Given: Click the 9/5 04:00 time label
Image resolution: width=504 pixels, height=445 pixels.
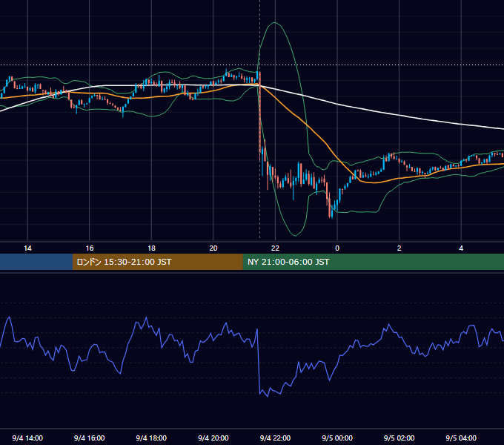Looking at the screenshot, I should pos(461,438).
